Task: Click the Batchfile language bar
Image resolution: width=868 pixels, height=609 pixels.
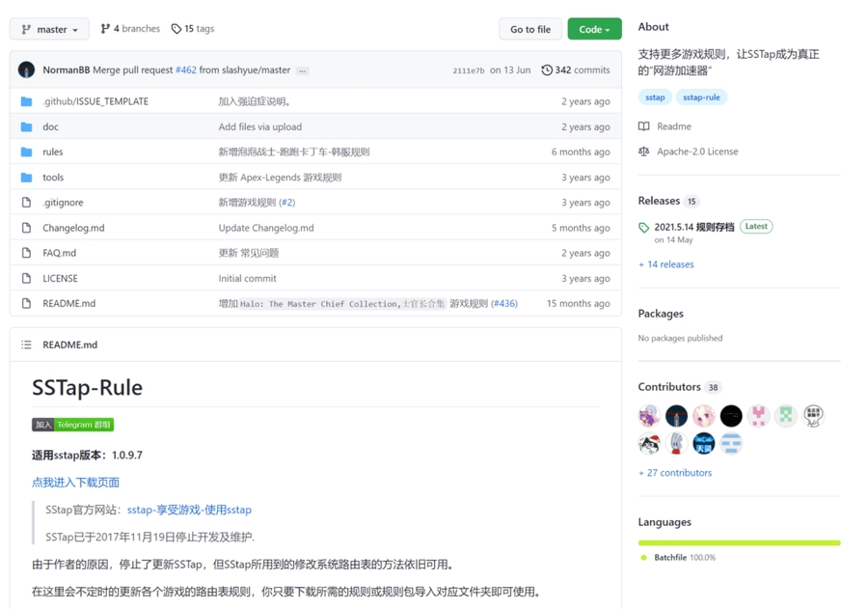Action: [x=739, y=543]
